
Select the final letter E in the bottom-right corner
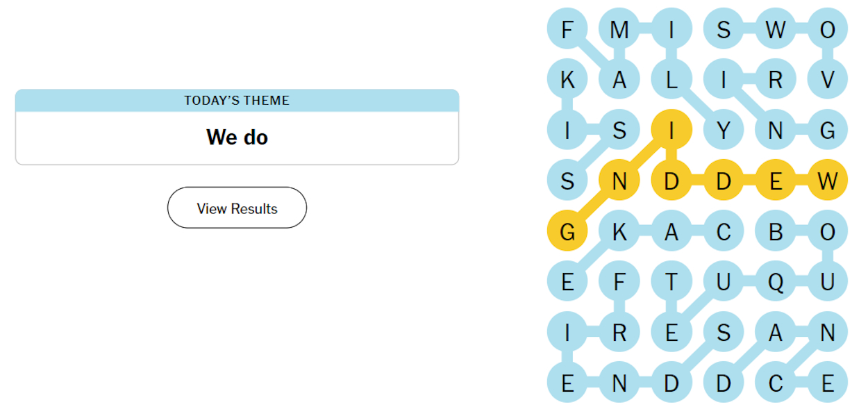(x=828, y=383)
